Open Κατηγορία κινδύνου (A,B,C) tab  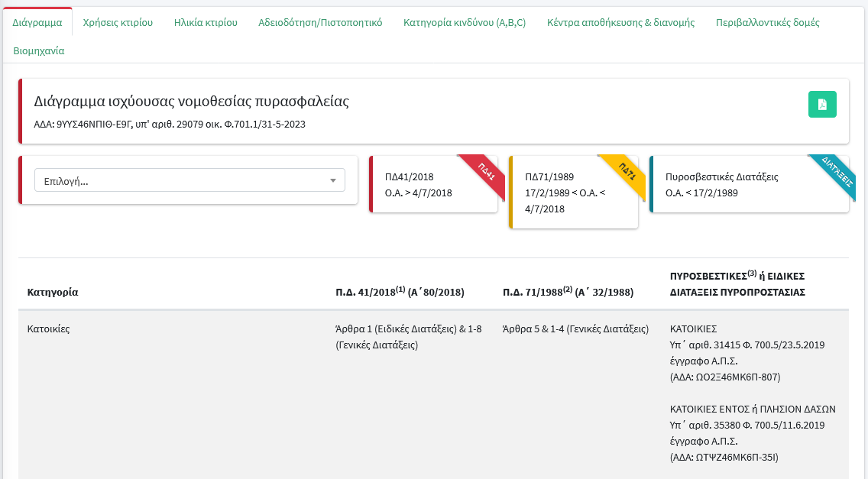(465, 22)
